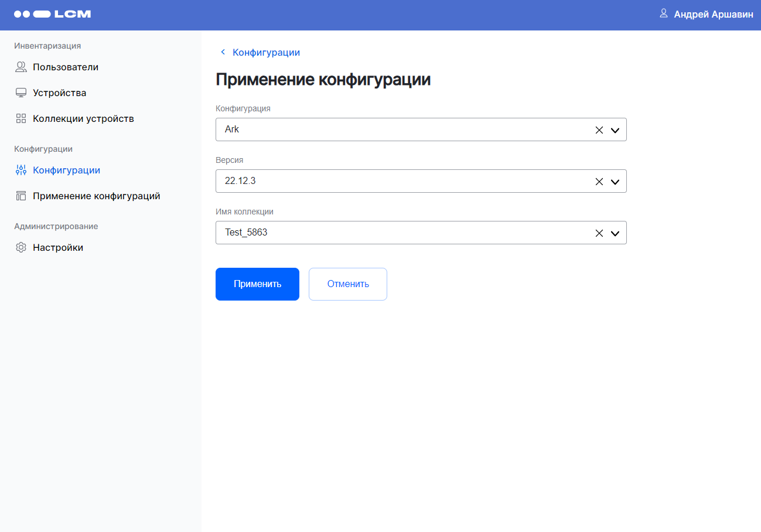Click the Коллекции устройств grid icon
The width and height of the screenshot is (761, 532).
coord(21,118)
